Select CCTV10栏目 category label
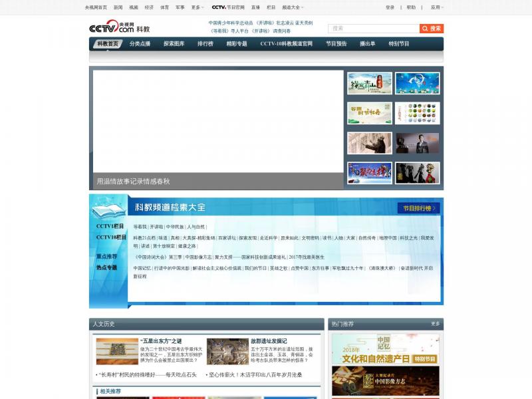Image resolution: width=532 pixels, height=399 pixels. 111,237
